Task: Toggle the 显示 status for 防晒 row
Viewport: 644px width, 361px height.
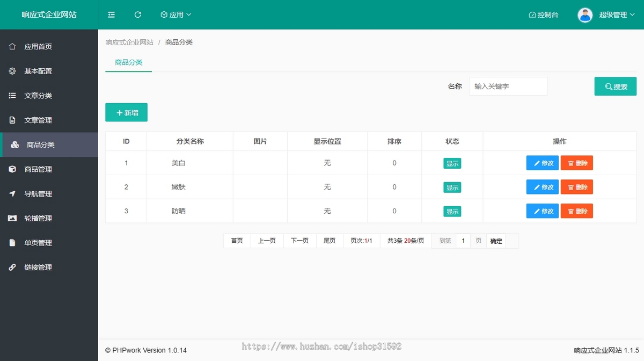Action: [452, 212]
